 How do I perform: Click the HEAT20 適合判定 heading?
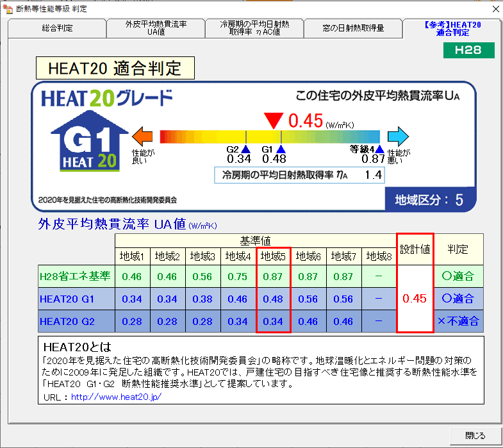(115, 68)
